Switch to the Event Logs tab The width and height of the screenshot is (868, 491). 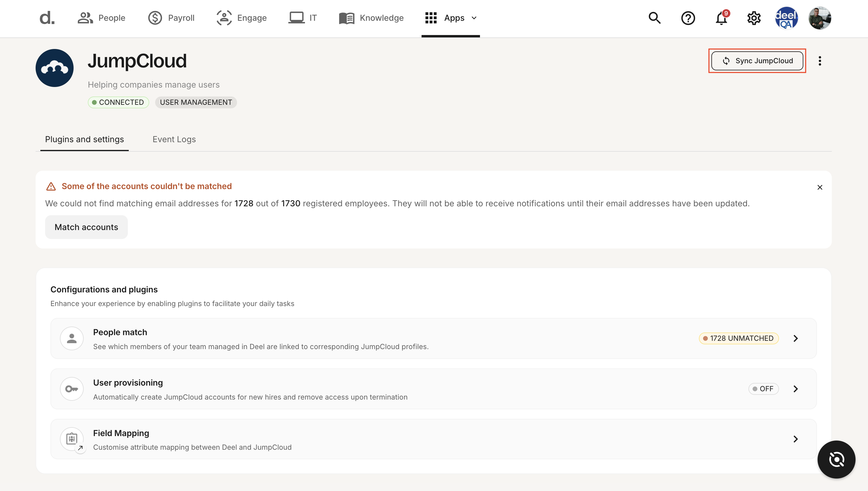point(174,139)
